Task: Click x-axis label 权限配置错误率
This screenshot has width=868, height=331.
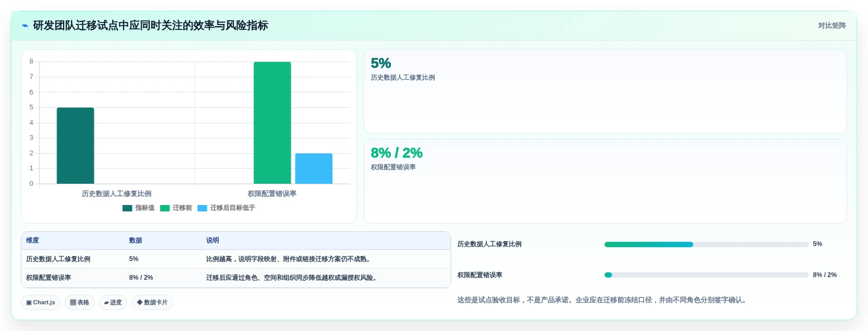Action: [x=272, y=194]
